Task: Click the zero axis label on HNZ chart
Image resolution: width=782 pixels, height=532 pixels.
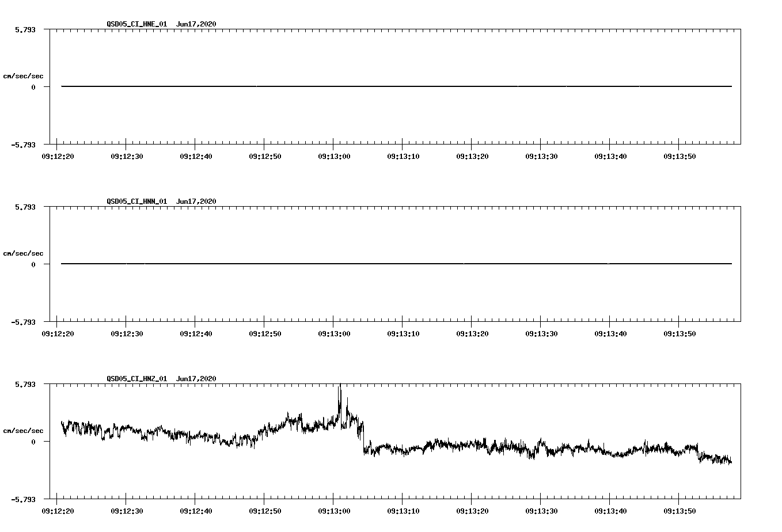Action: (33, 442)
